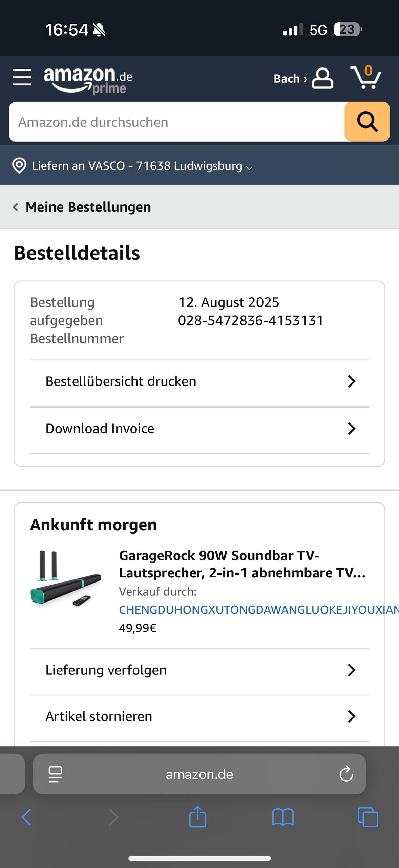This screenshot has width=399, height=868.
Task: Tap the Safari share icon
Action: pos(198,817)
